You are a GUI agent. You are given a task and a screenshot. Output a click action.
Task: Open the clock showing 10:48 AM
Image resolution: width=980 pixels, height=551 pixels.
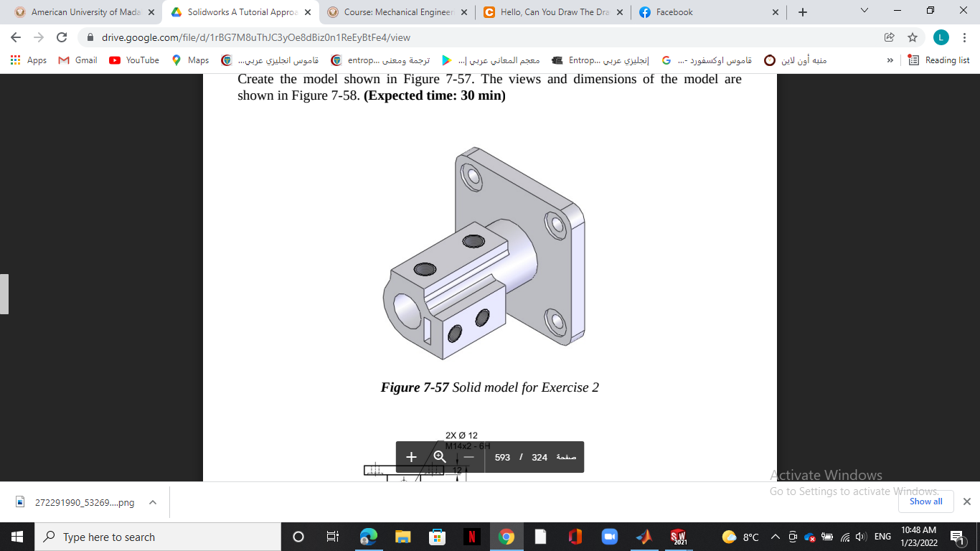click(919, 537)
